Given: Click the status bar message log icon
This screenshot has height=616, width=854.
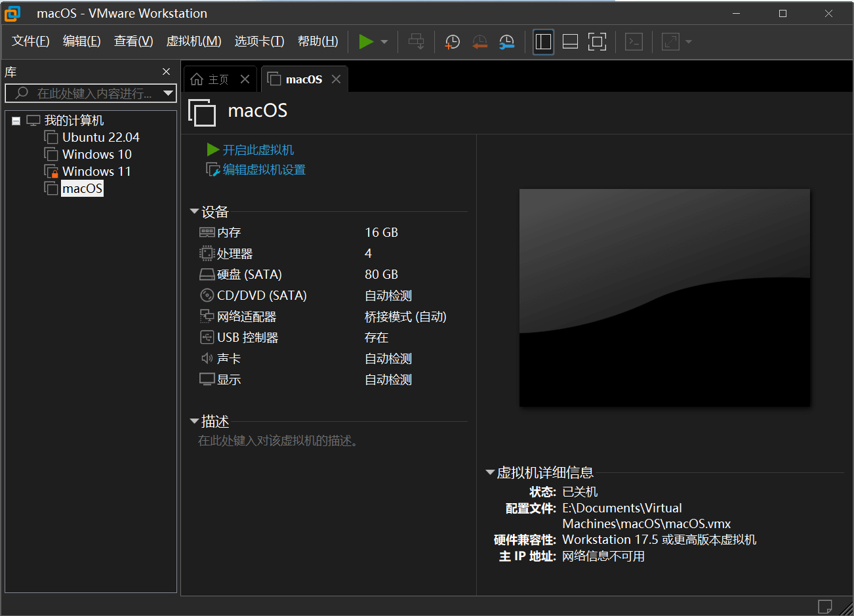Looking at the screenshot, I should 825,606.
